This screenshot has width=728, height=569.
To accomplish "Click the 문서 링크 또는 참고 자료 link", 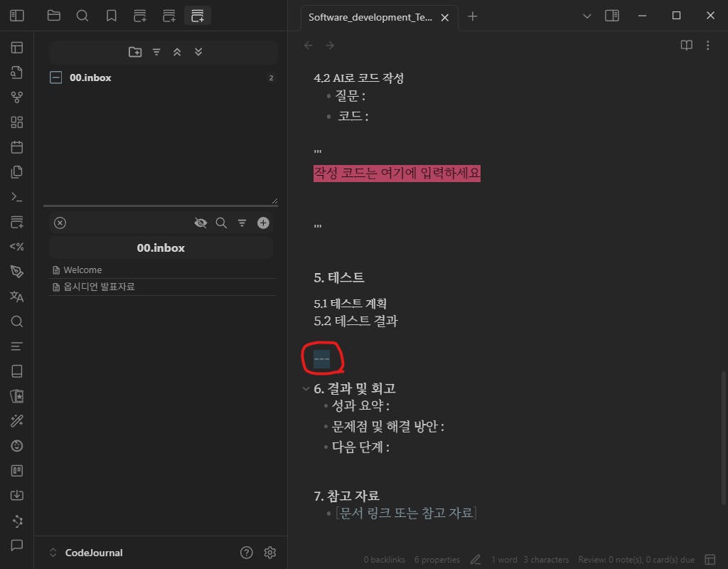I will (x=406, y=513).
